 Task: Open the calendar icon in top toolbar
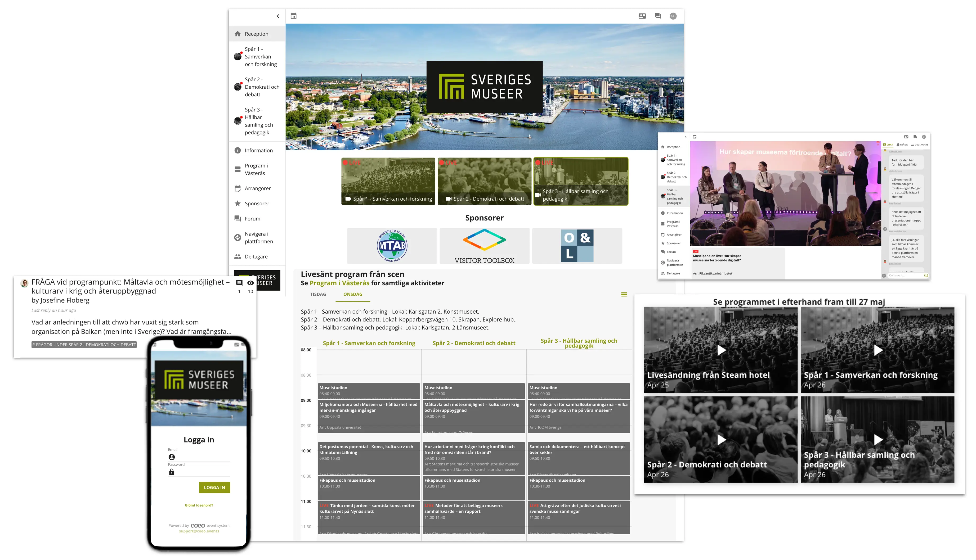point(294,16)
